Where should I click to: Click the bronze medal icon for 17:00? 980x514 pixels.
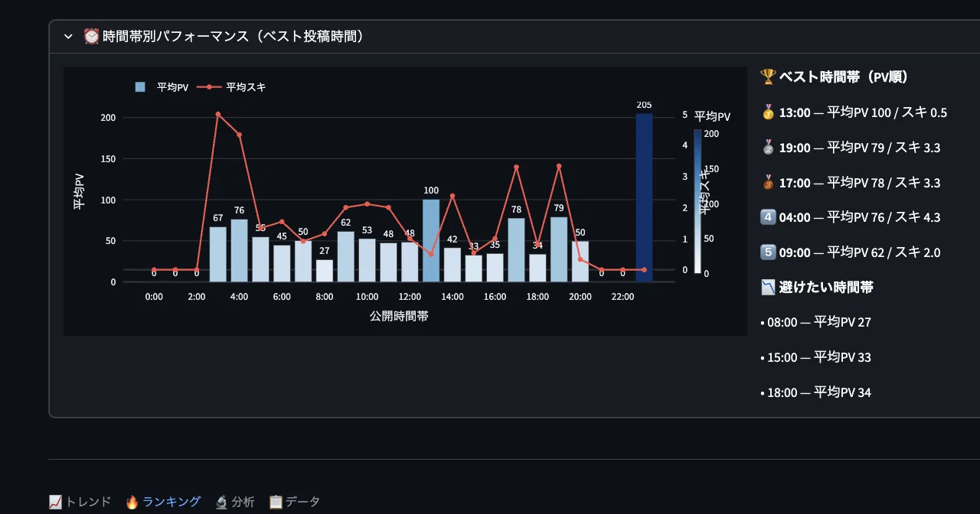point(768,183)
